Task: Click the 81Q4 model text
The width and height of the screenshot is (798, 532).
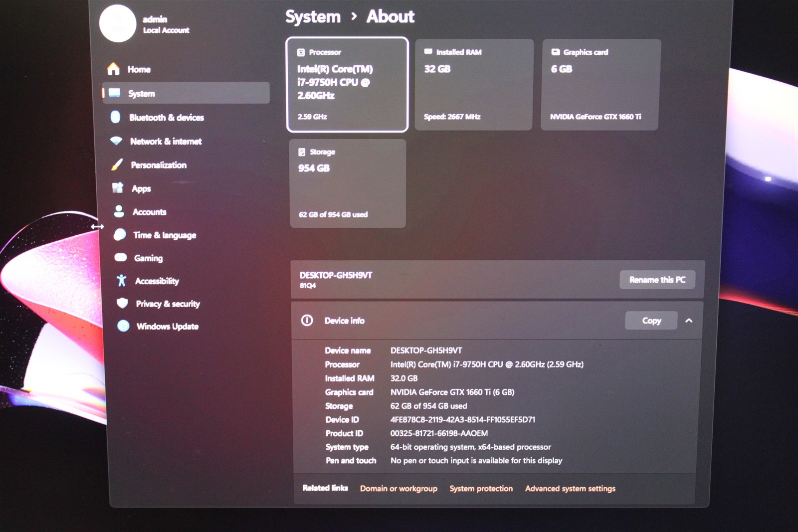Action: (x=308, y=286)
